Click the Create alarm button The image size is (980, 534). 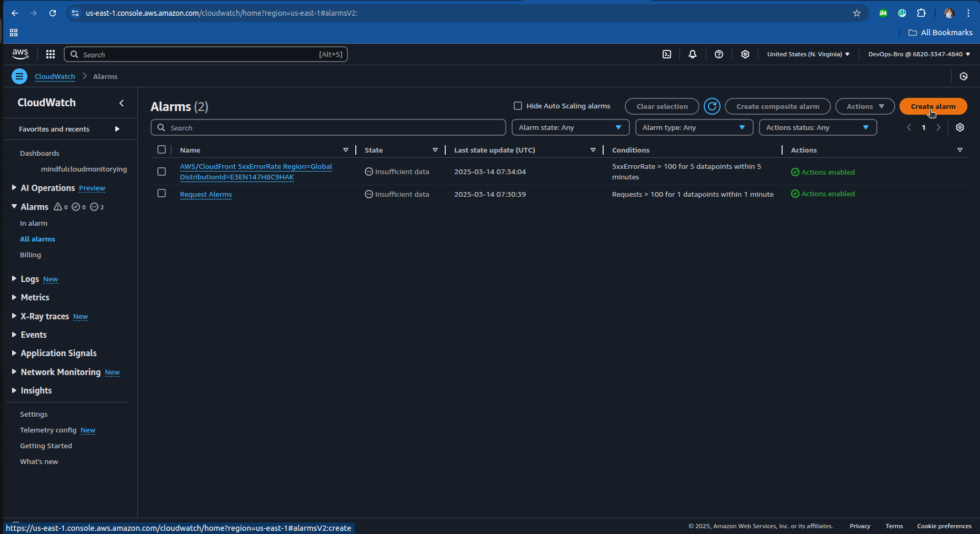933,106
